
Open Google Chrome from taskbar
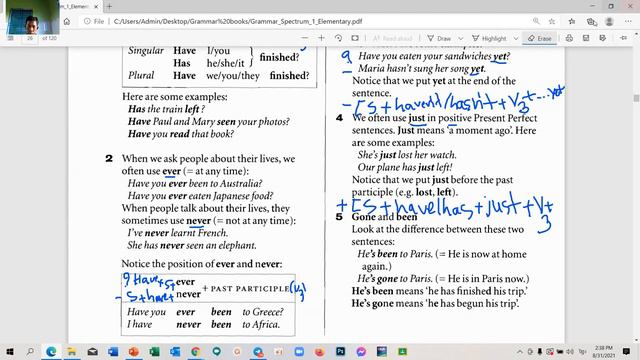tap(196, 351)
